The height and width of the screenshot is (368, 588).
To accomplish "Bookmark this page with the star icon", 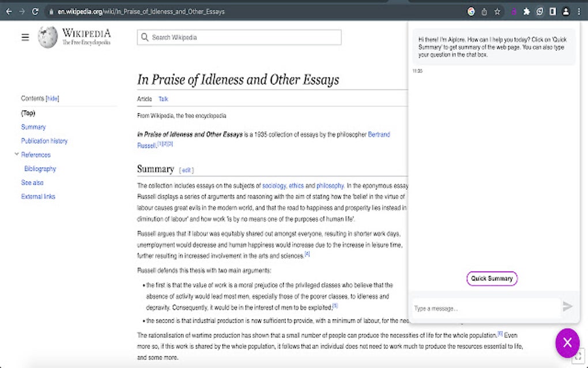I will pyautogui.click(x=497, y=11).
